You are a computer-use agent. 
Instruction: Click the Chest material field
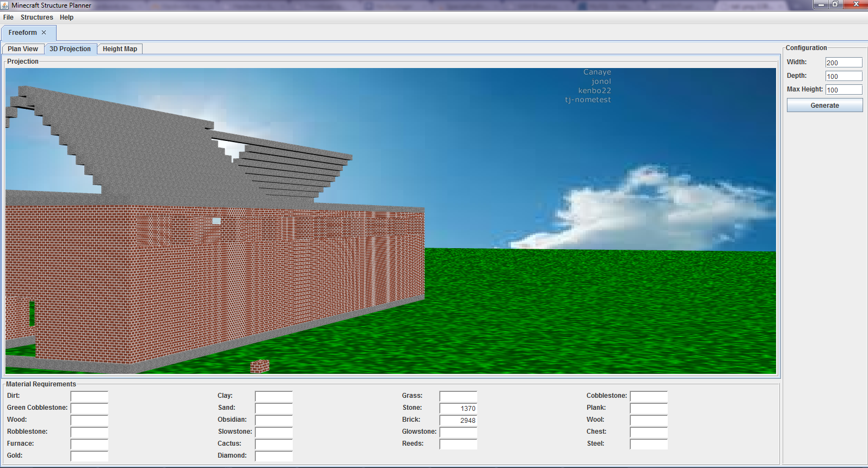click(649, 432)
